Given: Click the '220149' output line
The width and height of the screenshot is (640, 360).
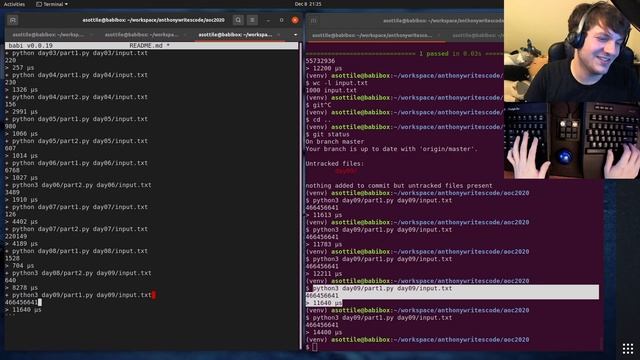Looking at the screenshot, I should point(16,237).
